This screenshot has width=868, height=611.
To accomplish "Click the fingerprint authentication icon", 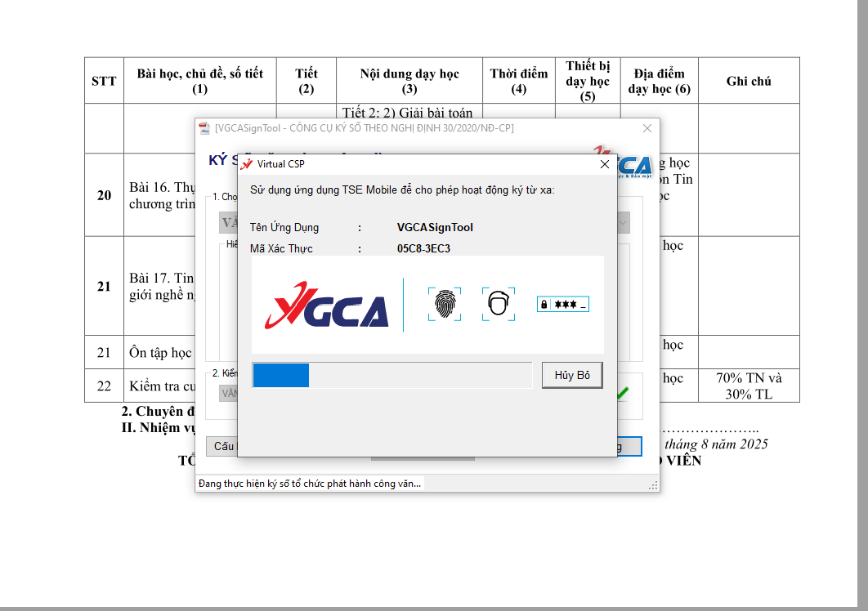I will (445, 304).
